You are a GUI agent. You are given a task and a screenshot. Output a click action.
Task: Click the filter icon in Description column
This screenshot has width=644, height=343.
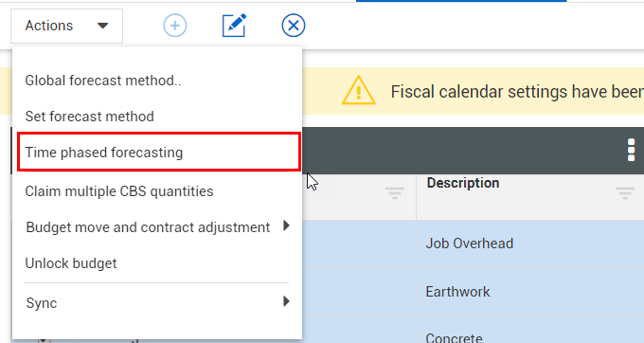[x=625, y=192]
